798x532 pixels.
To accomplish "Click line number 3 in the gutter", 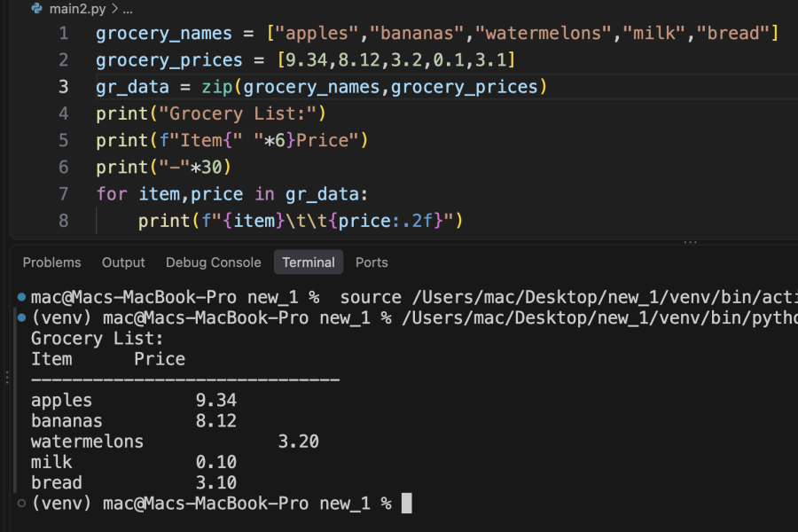I will click(x=64, y=87).
